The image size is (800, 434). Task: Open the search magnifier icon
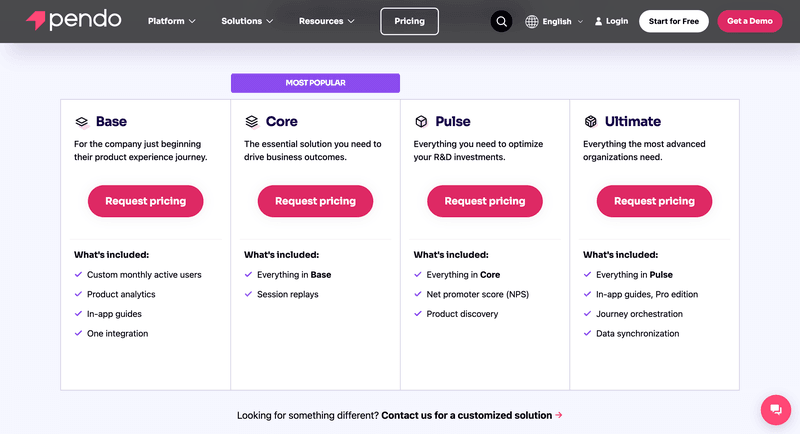point(502,21)
